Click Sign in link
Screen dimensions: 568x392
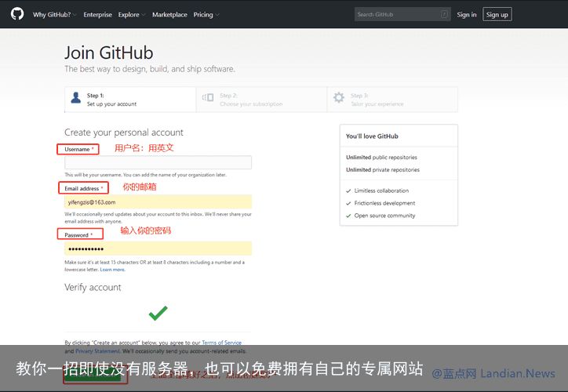coord(467,14)
